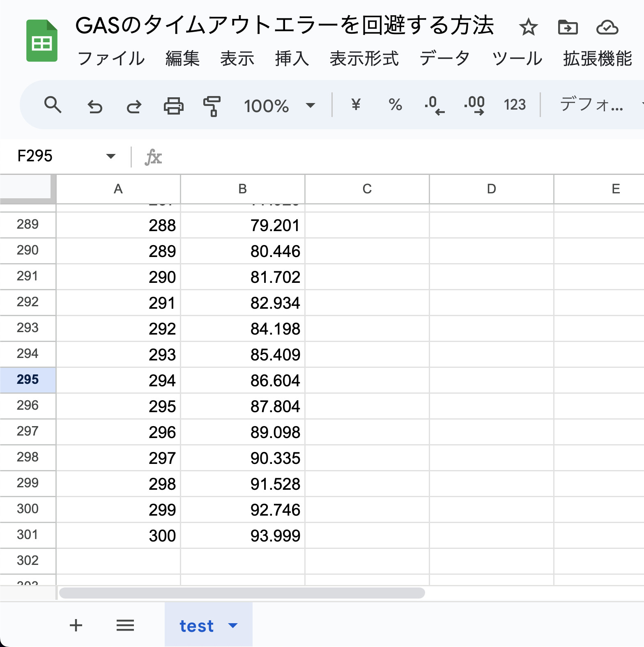
Task: Click cell containing 87.804
Action: pyautogui.click(x=243, y=406)
